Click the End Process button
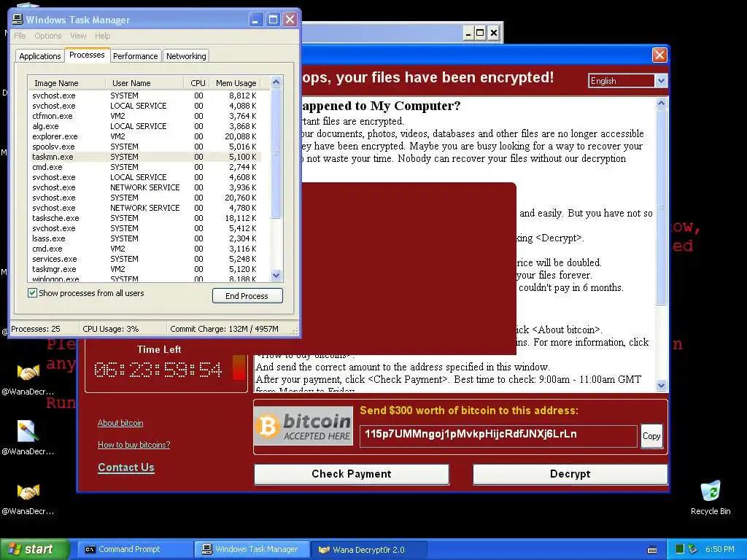 click(x=247, y=296)
